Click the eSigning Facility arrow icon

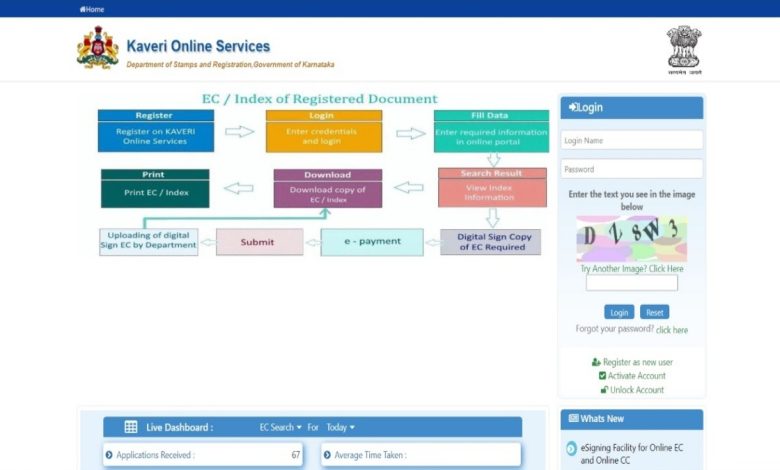tap(571, 450)
